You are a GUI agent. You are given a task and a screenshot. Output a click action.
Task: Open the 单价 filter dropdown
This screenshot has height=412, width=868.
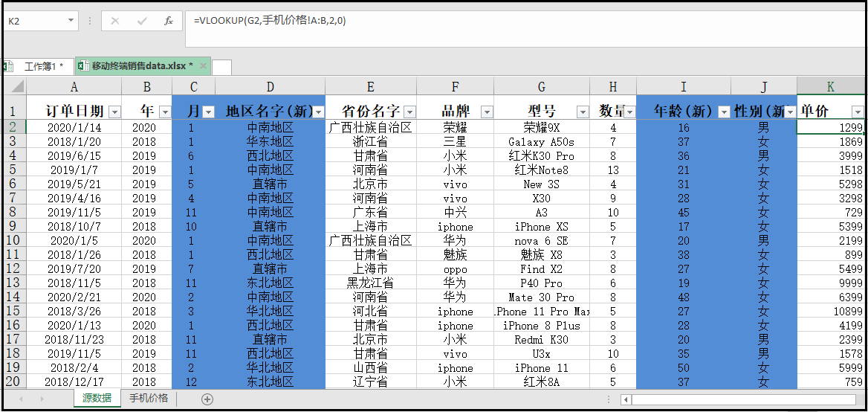click(x=858, y=112)
